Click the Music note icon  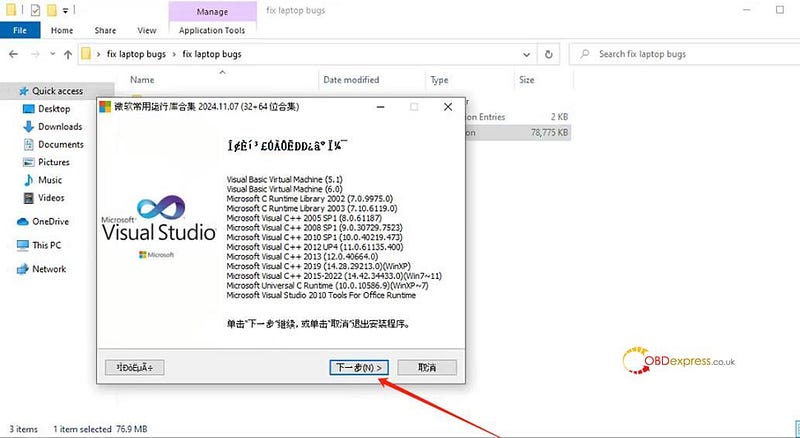pos(29,180)
